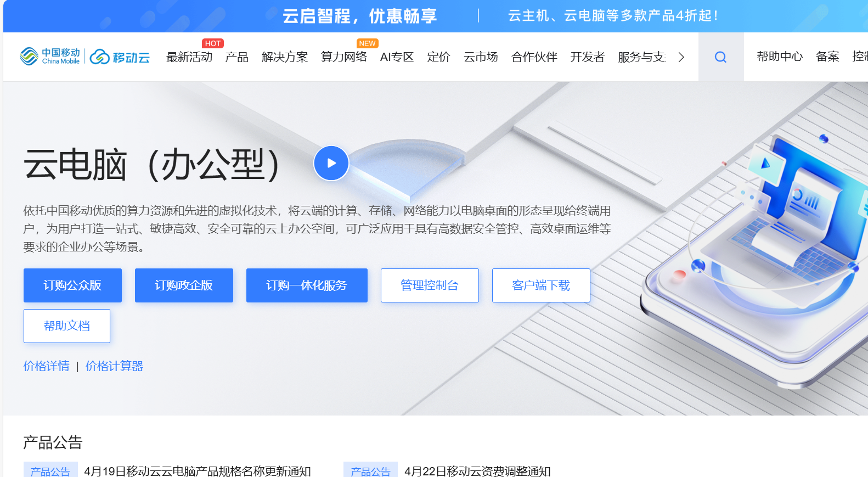This screenshot has width=868, height=477.
Task: Open 4月22日移动云资费调整通知 announcement
Action: pyautogui.click(x=477, y=471)
